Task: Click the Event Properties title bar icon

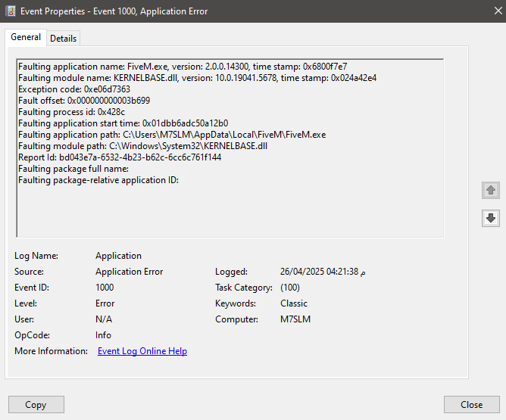Action: pyautogui.click(x=11, y=11)
